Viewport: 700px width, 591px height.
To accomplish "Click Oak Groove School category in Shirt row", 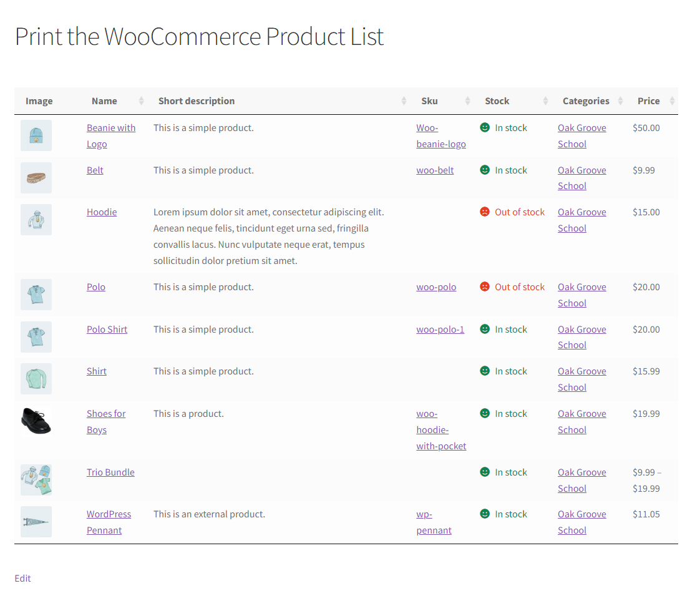I will point(581,379).
